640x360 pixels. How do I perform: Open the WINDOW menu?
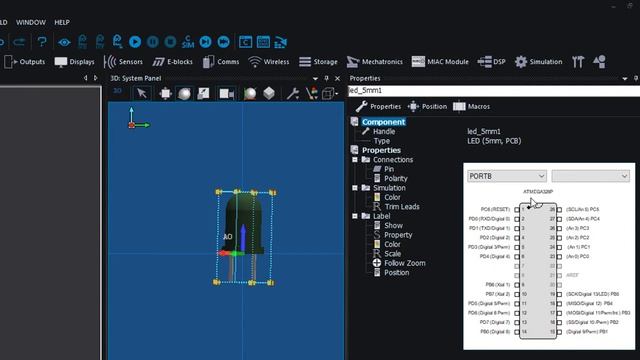(31, 22)
